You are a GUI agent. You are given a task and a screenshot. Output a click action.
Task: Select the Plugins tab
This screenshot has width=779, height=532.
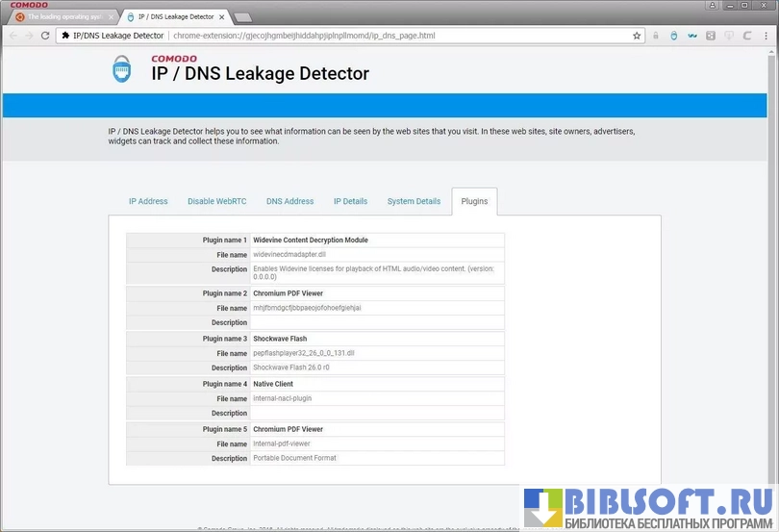pyautogui.click(x=474, y=201)
